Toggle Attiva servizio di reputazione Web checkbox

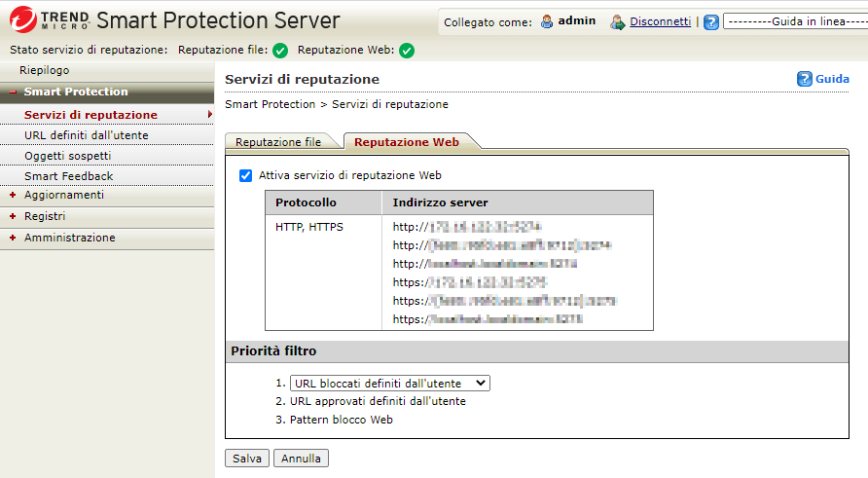point(245,176)
